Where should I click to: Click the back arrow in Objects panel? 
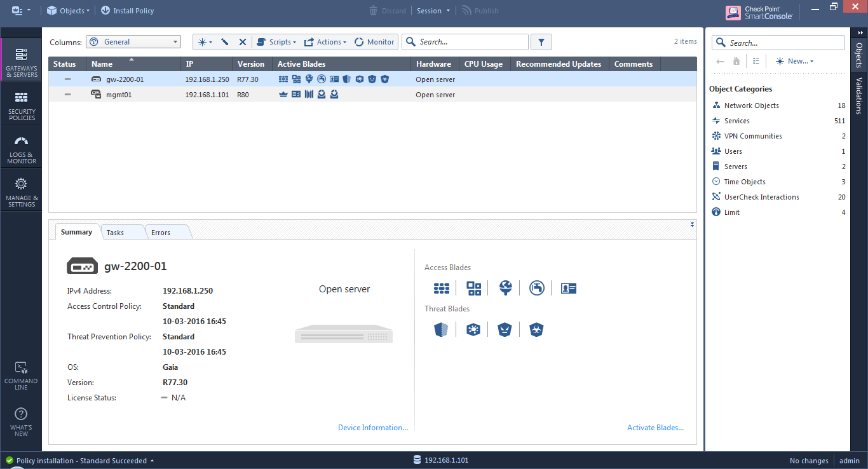click(x=721, y=61)
